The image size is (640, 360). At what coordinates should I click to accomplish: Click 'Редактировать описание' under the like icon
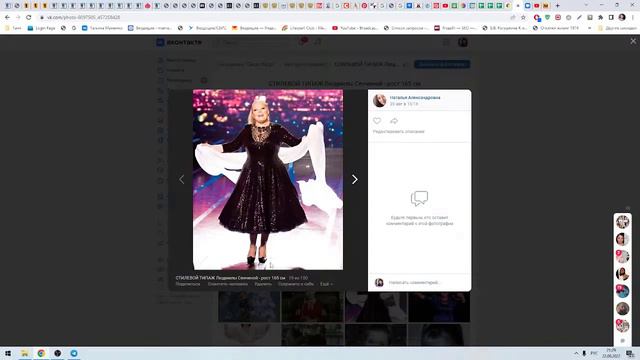398,131
